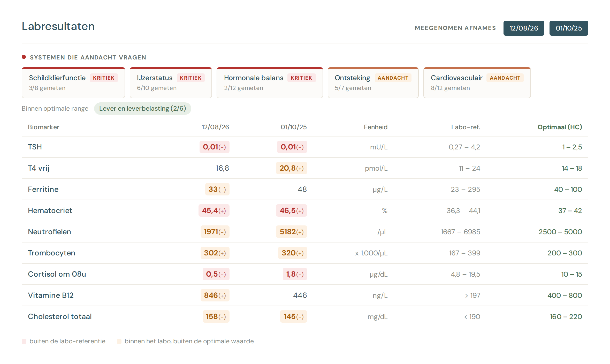Click the Trombocyten value 302(+)

(x=215, y=253)
